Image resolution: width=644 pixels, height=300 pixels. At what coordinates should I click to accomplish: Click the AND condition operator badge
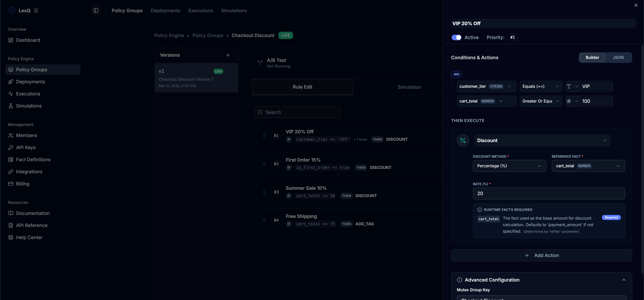click(x=456, y=74)
